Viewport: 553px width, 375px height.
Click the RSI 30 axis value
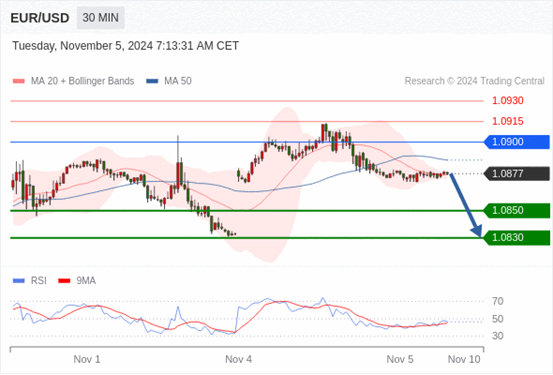[x=498, y=336]
